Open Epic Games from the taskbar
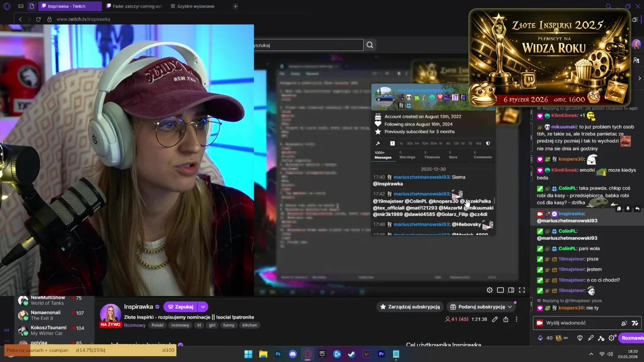 pos(322,354)
